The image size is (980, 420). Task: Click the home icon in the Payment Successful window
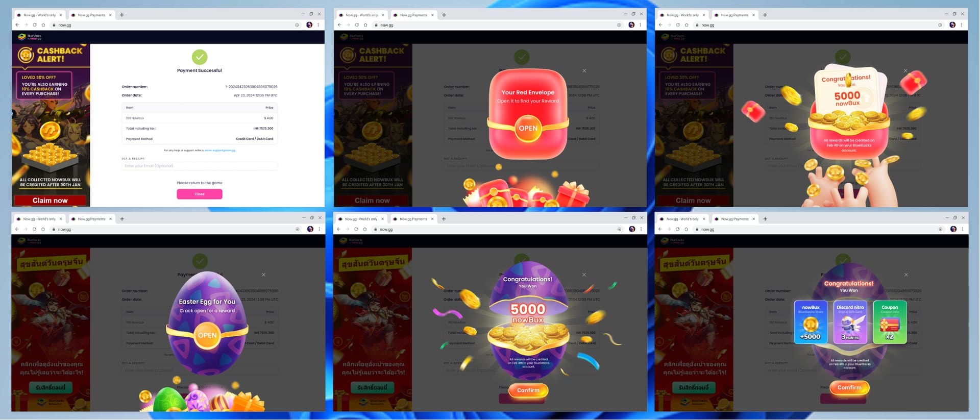tap(43, 25)
